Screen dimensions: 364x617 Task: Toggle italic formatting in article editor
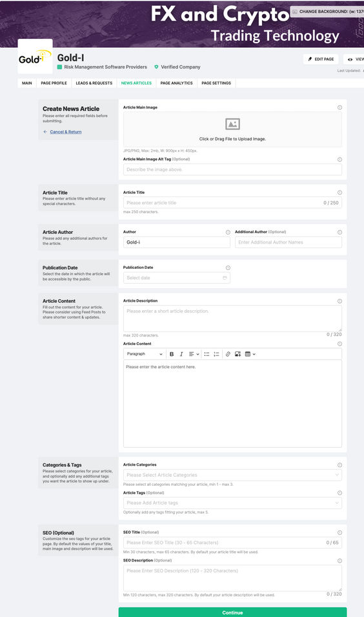(181, 354)
